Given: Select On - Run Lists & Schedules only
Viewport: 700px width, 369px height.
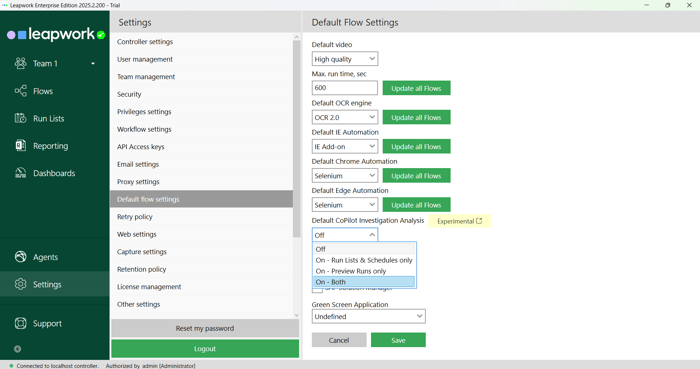Looking at the screenshot, I should point(364,260).
